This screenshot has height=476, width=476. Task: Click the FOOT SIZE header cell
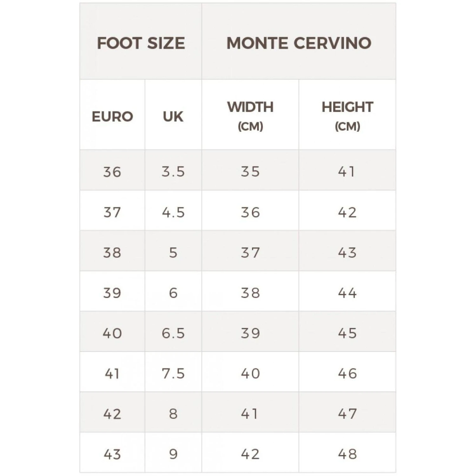pos(141,43)
